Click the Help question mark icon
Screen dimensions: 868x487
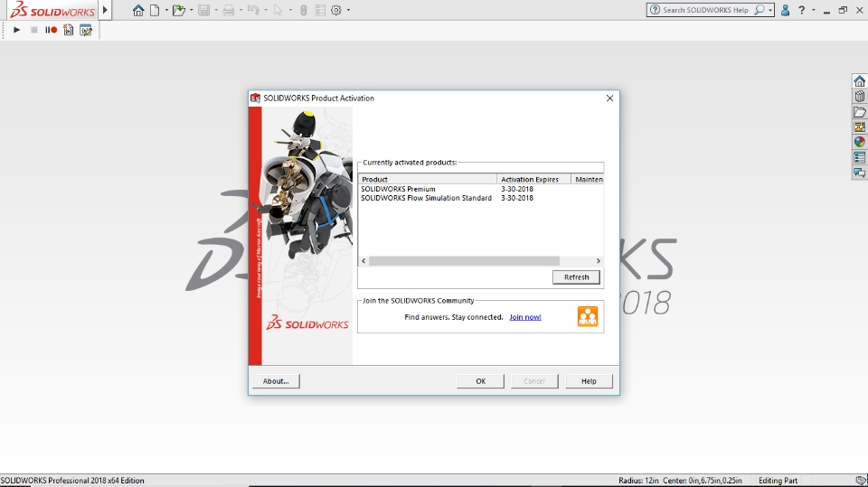802,10
